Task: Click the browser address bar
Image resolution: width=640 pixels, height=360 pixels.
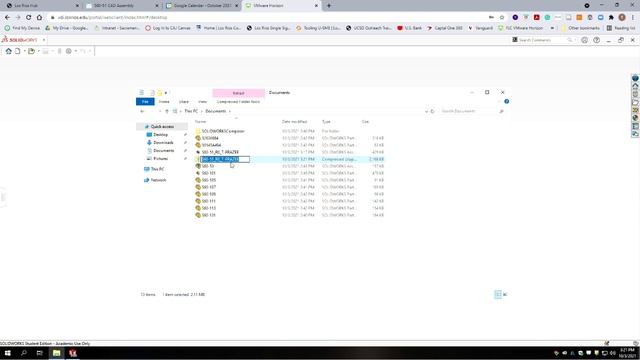Action: tap(269, 18)
